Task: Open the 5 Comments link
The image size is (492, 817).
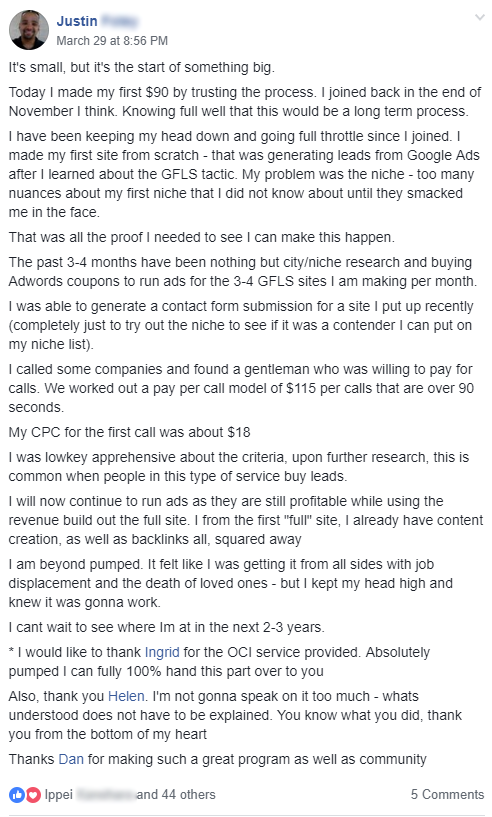Action: [x=447, y=795]
